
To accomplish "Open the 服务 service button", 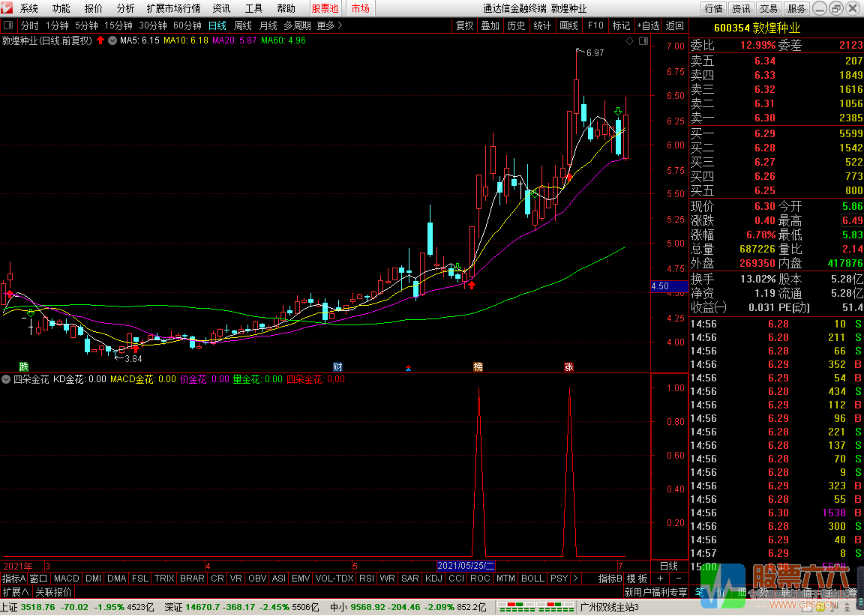I will pos(796,8).
